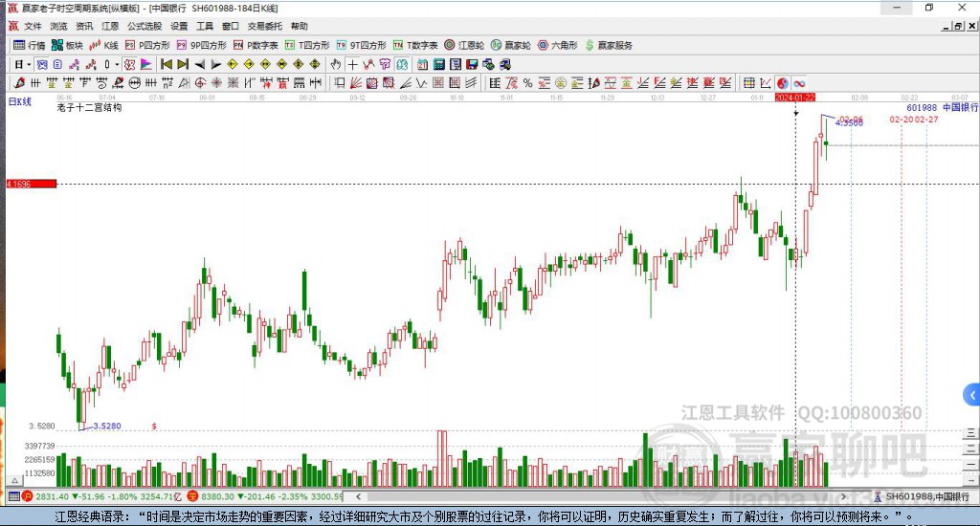Click the save floppy disk icon
Viewport: 980px width, 526px height.
click(x=472, y=64)
